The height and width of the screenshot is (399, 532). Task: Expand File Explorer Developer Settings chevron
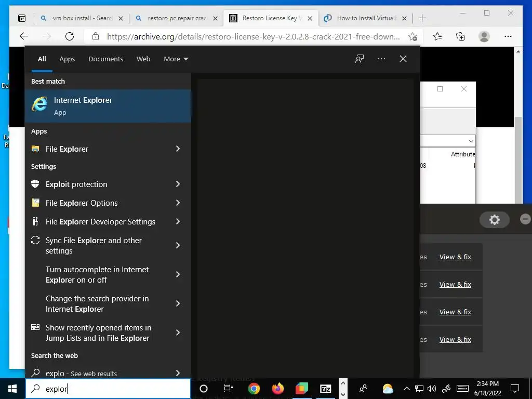tap(178, 221)
